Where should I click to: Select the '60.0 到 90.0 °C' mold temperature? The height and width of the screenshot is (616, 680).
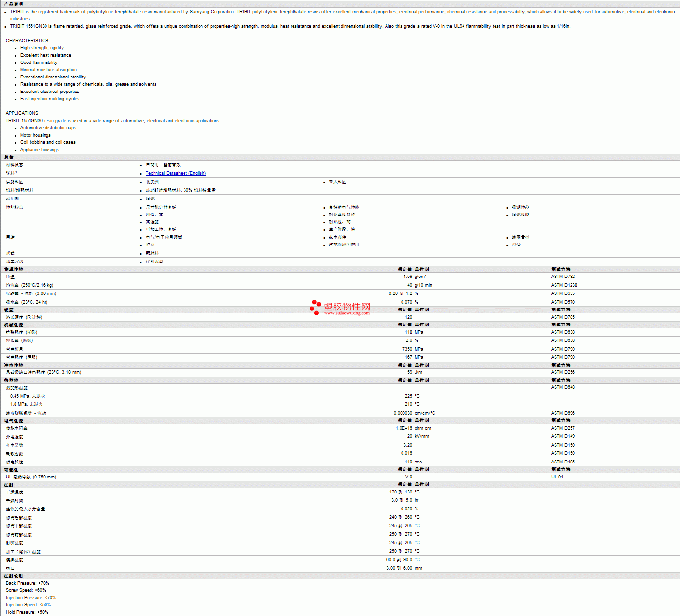coord(403,560)
